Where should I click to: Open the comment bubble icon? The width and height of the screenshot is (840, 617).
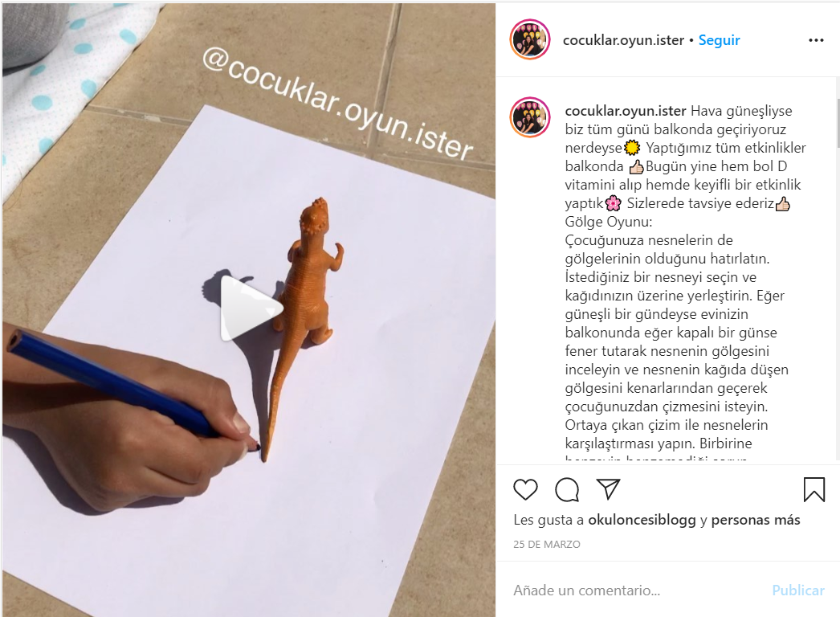click(567, 489)
